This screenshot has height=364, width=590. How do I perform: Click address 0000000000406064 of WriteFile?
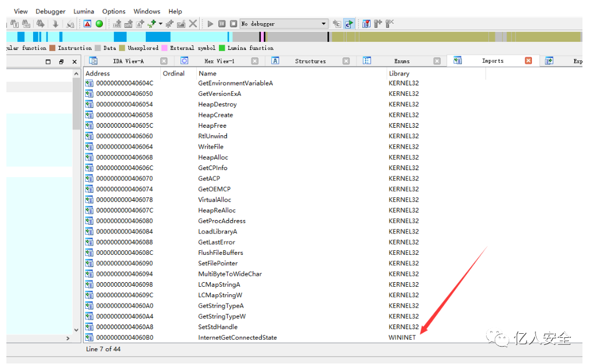pyautogui.click(x=124, y=147)
